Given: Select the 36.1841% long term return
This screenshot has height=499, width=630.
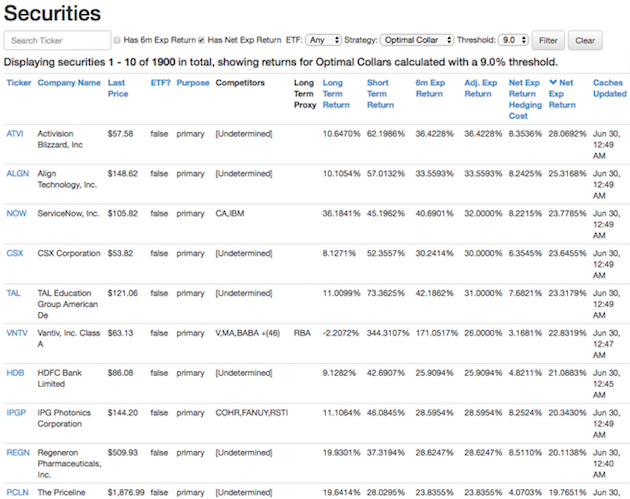Looking at the screenshot, I should (x=342, y=213).
